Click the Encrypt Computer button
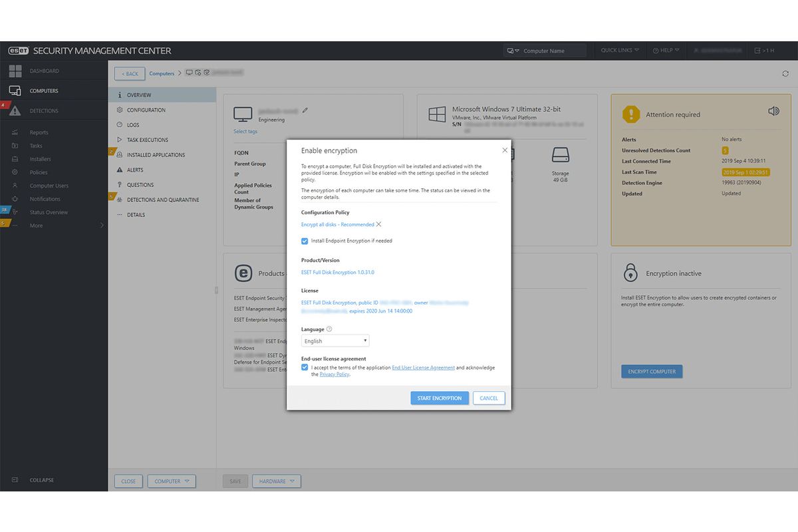Image resolution: width=798 pixels, height=532 pixels. [x=652, y=372]
